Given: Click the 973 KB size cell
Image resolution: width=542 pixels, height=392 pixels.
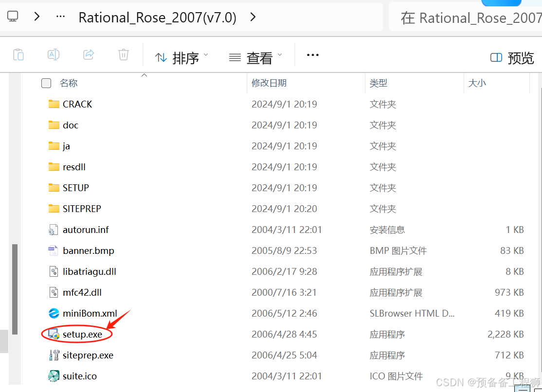Looking at the screenshot, I should (x=509, y=292).
